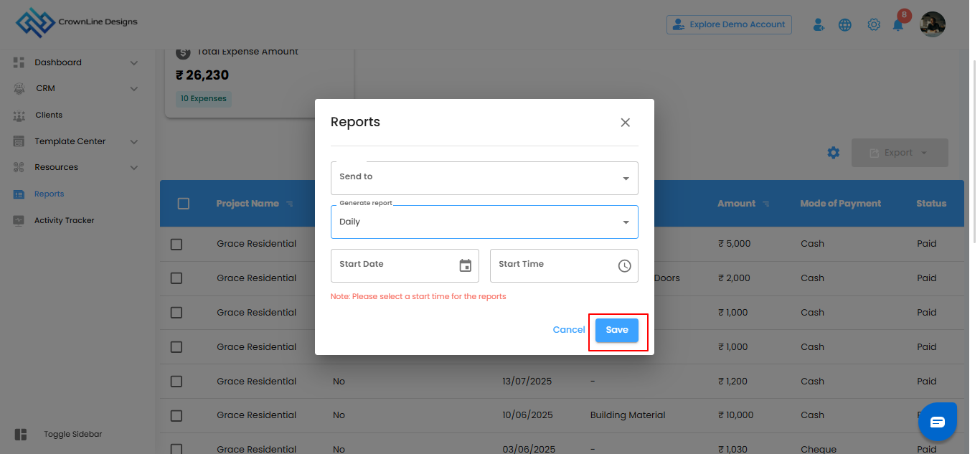Open the Generate report dropdown
Screen dimensions: 980x454
(x=484, y=222)
